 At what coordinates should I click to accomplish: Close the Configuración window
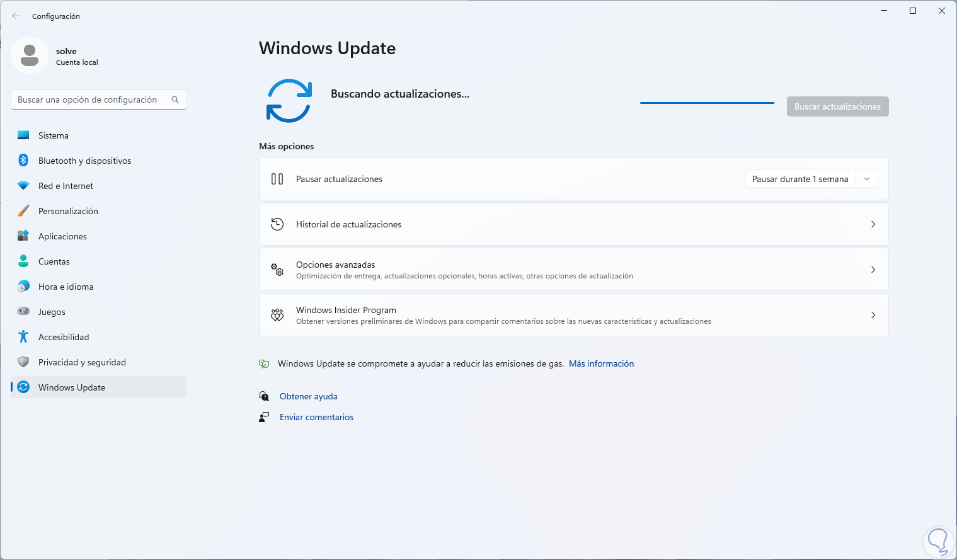(942, 11)
